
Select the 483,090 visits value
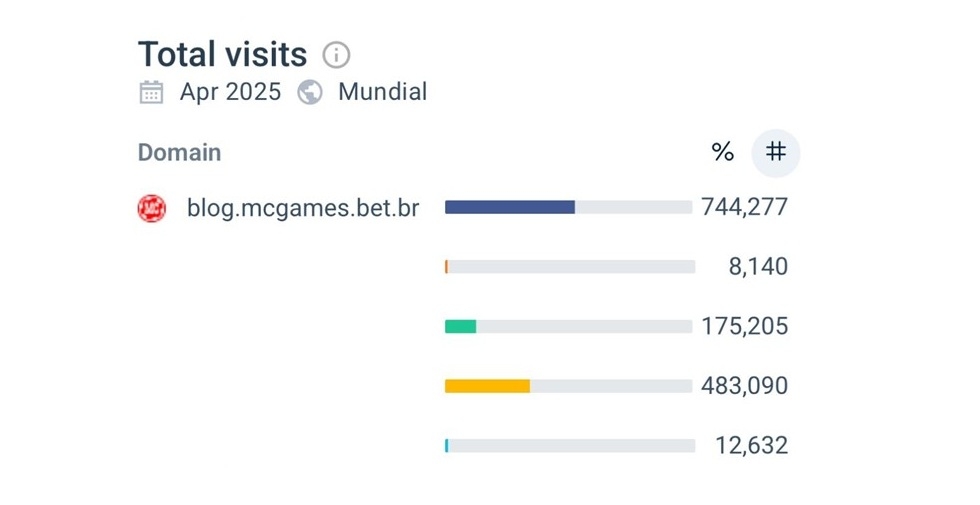[x=745, y=386]
